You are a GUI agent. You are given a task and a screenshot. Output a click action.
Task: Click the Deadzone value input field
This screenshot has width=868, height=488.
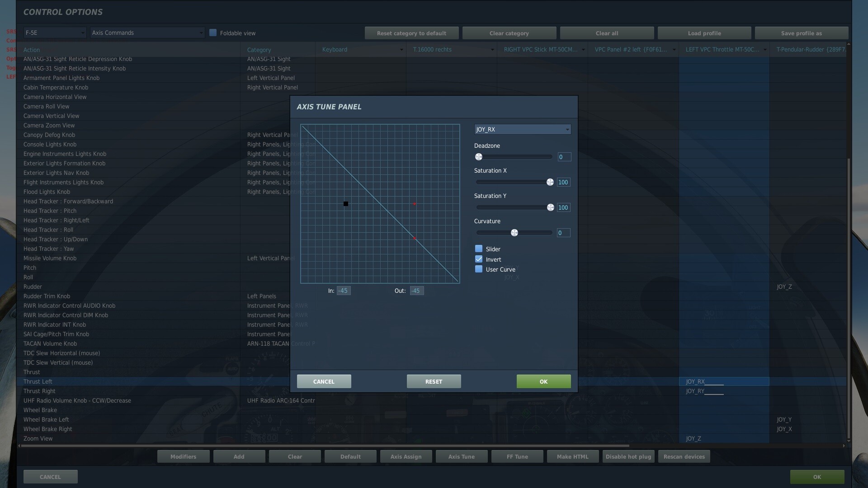coord(564,157)
